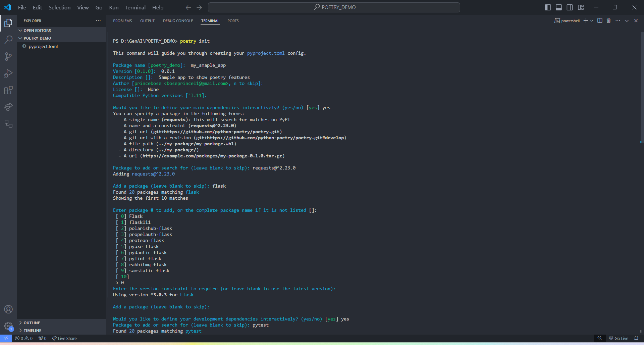Screen dimensions: 644x345
Task: Open the Source Control view
Action: pyautogui.click(x=8, y=56)
